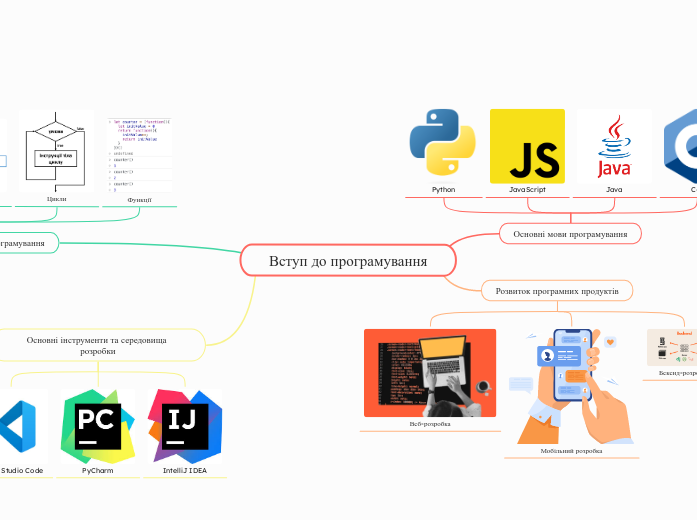Click the central node Вступ до програмування
Image resolution: width=697 pixels, height=520 pixels.
(348, 260)
